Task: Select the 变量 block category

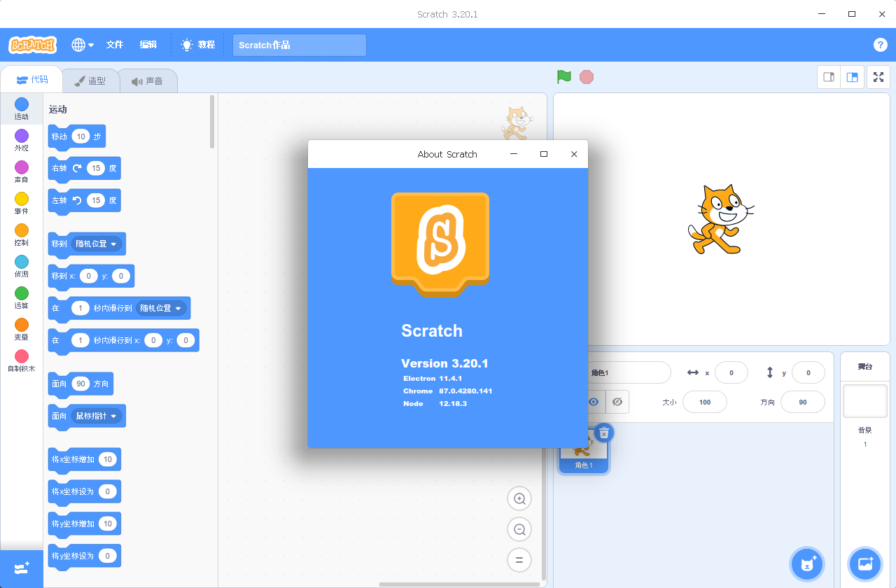Action: click(22, 329)
